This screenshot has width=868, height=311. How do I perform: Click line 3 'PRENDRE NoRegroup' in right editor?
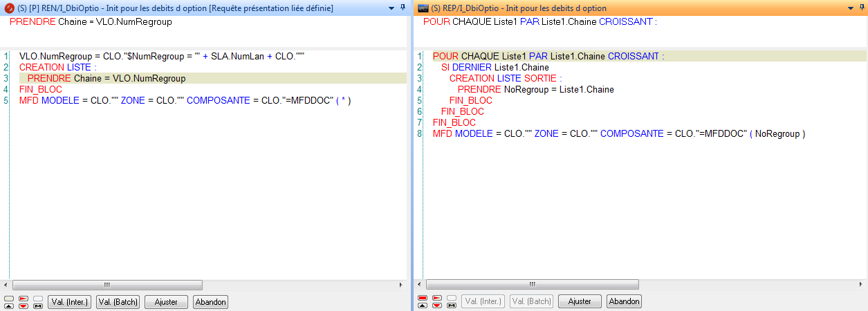[535, 89]
